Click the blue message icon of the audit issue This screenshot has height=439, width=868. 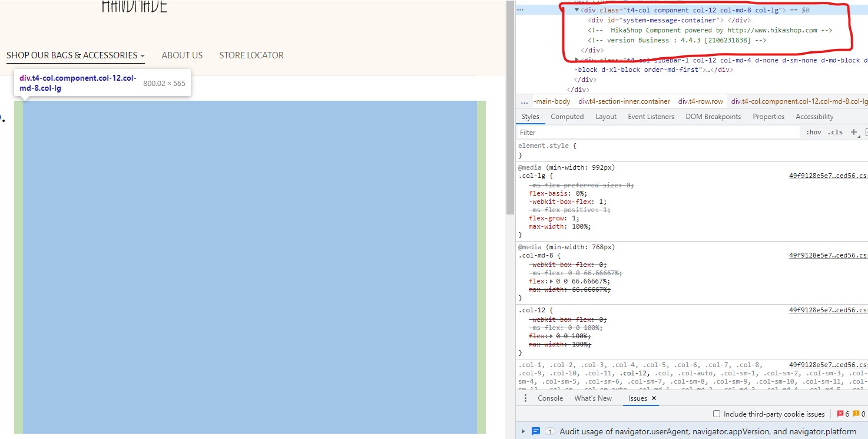[x=536, y=431]
